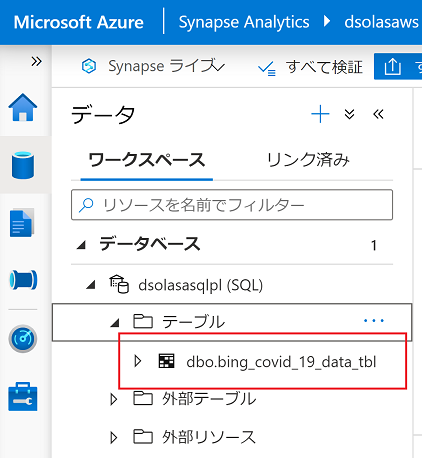Collapse the dsolasasqlpl (SQL) node

tap(91, 285)
